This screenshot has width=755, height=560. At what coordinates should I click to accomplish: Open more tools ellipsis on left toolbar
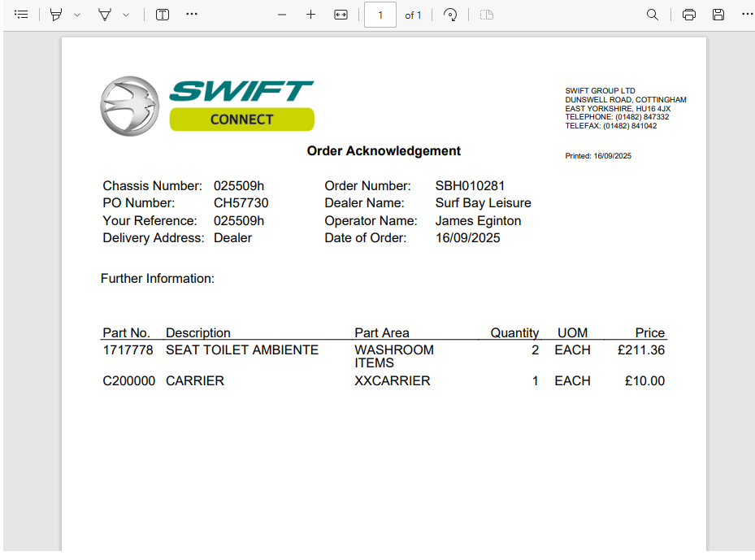tap(192, 15)
